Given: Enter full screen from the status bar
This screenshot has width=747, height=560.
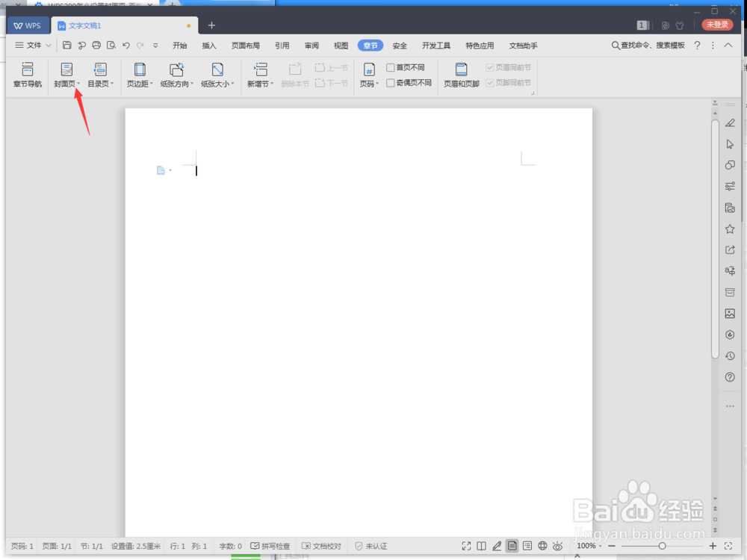Looking at the screenshot, I should tap(466, 546).
